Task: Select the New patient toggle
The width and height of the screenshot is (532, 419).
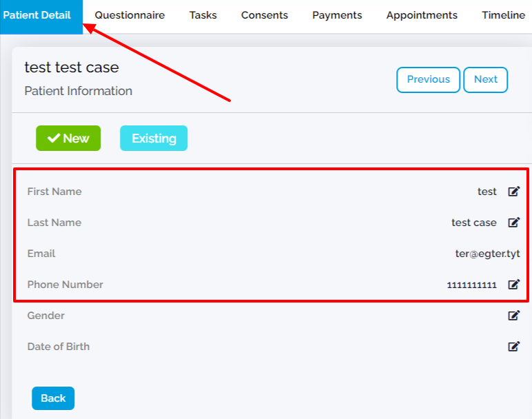Action: 68,138
